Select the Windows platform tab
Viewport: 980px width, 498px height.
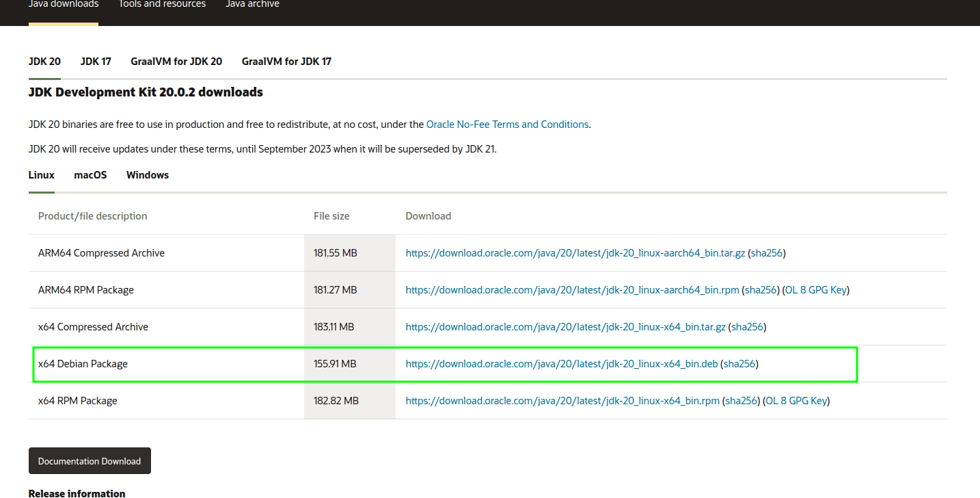pos(148,175)
